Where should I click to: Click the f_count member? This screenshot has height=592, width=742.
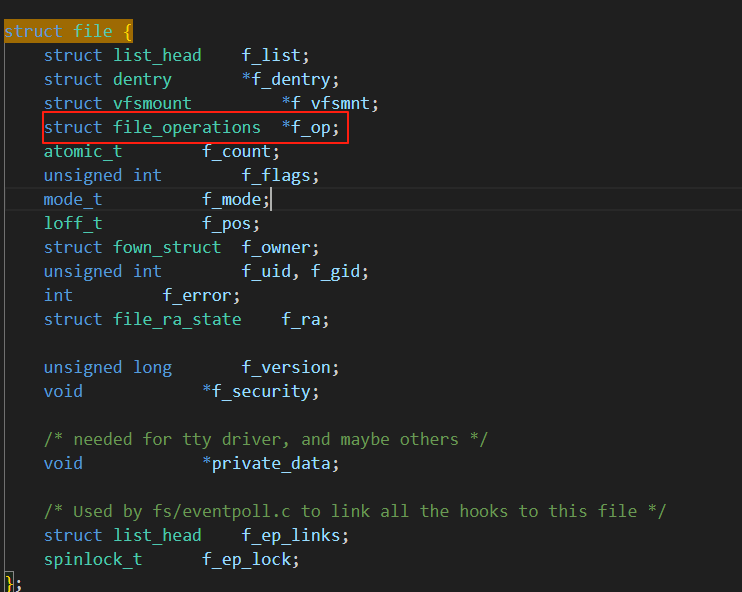237,151
